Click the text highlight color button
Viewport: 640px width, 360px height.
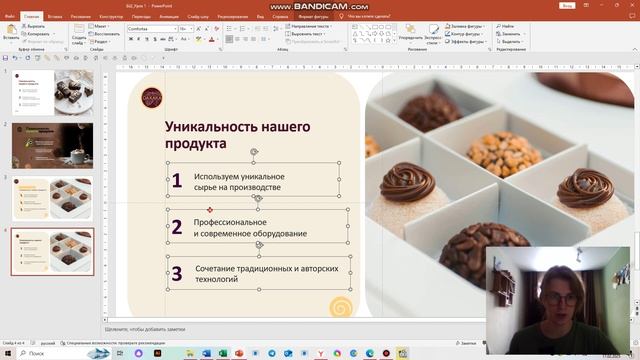198,39
